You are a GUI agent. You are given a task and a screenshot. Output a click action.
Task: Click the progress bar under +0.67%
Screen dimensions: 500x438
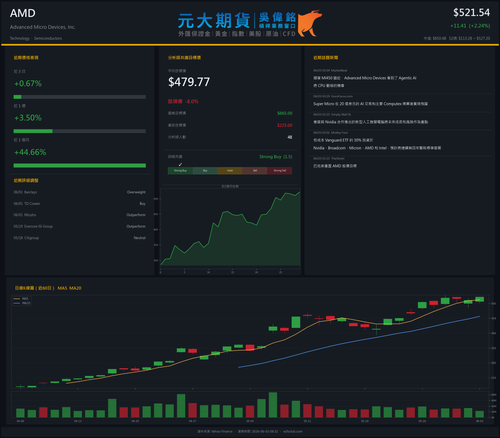pos(80,97)
